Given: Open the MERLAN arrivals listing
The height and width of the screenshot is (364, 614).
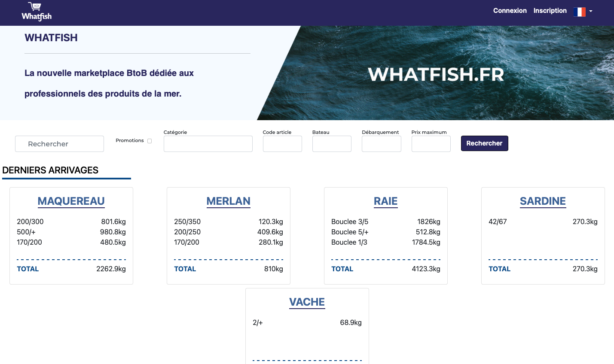Looking at the screenshot, I should click(228, 201).
